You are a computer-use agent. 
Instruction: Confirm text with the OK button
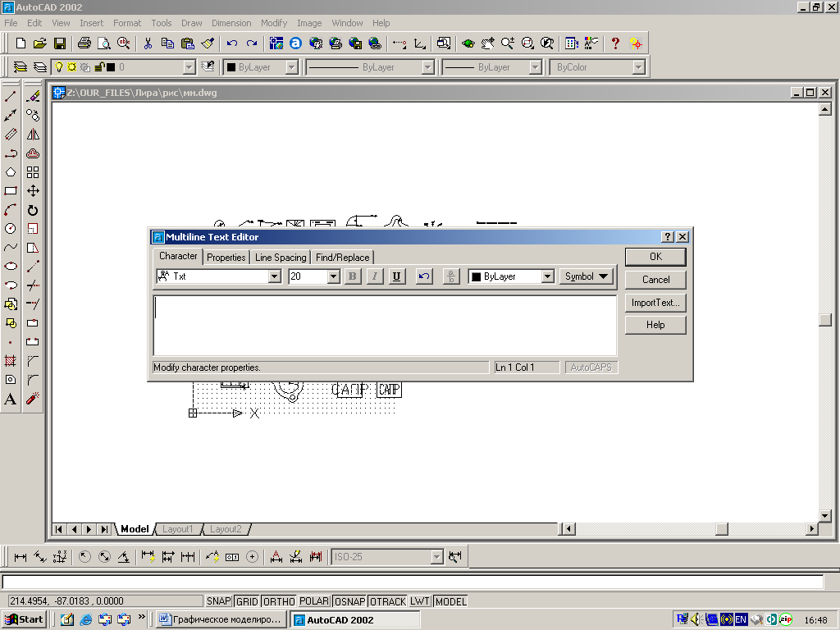click(x=655, y=257)
